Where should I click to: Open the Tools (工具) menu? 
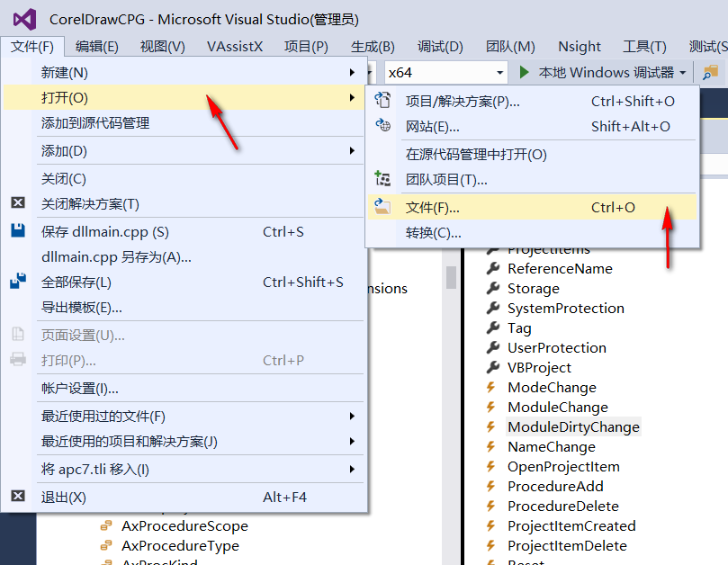coord(644,47)
